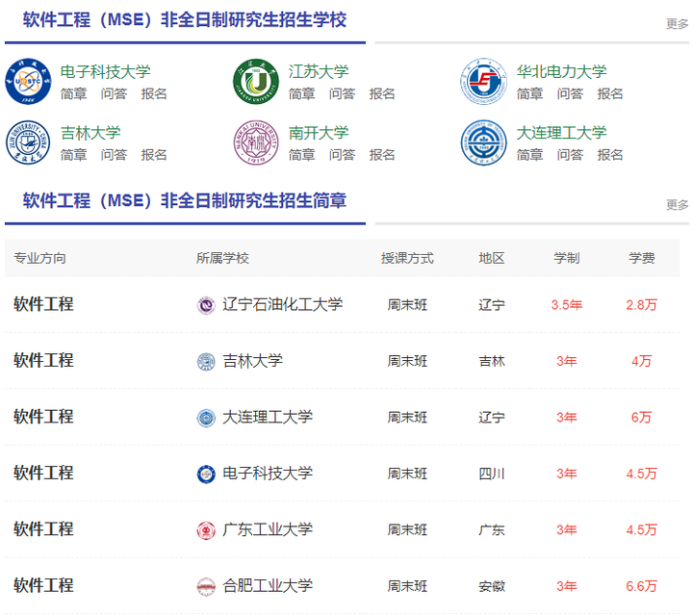The image size is (693, 616).
Task: Select 电子科技大学 name in table row
Action: [268, 474]
